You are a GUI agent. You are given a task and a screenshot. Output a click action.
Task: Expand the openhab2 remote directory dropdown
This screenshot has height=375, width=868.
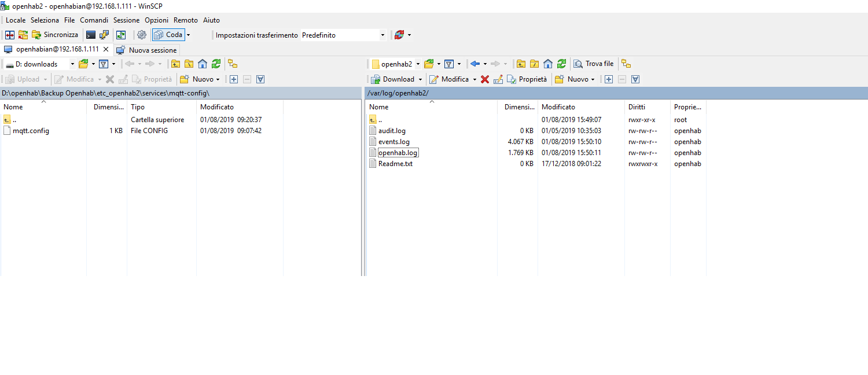point(418,64)
